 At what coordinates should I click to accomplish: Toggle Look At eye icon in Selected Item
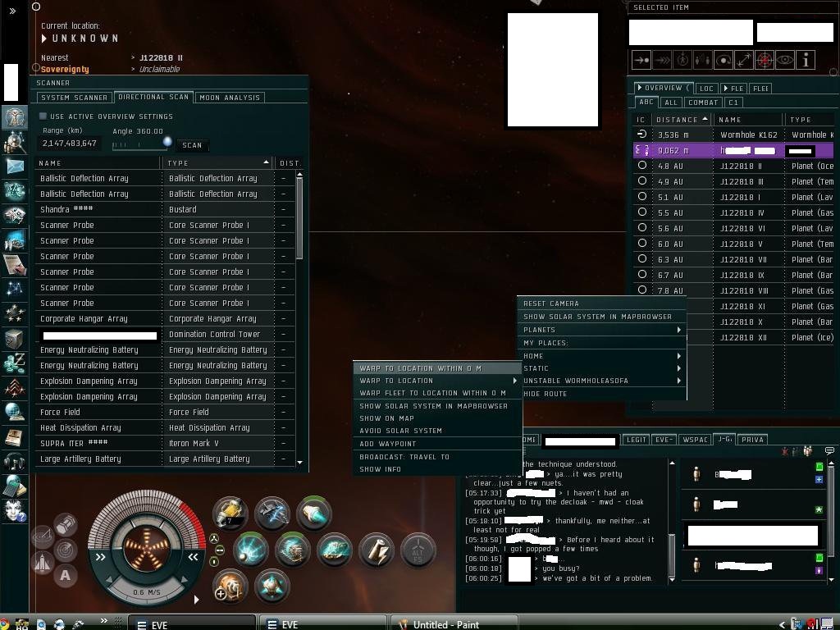[x=785, y=60]
